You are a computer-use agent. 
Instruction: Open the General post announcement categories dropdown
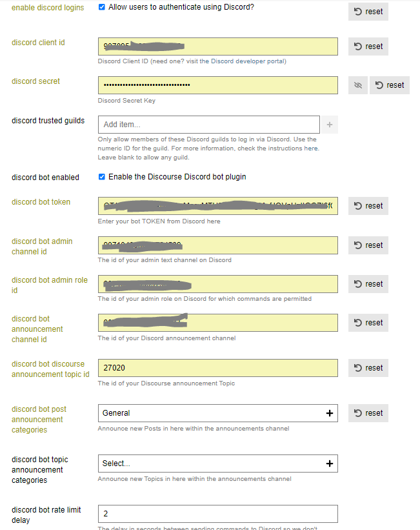pos(217,413)
